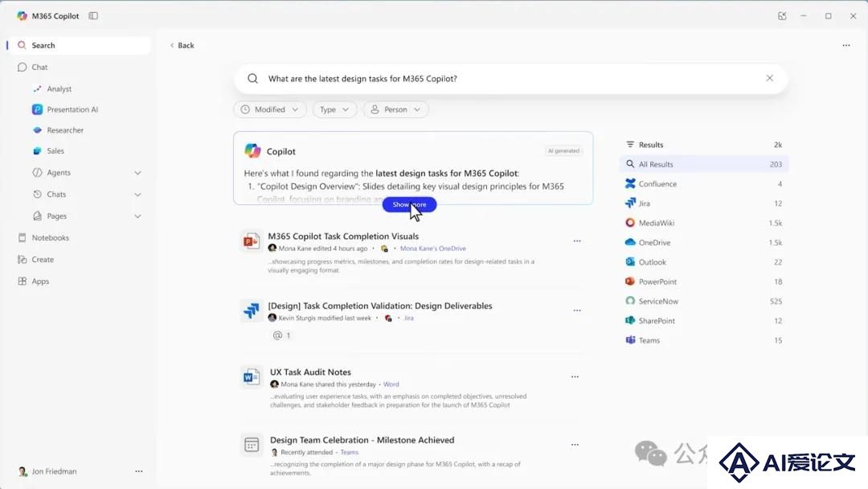Click the Teams source link under Design Team Celebration
The width and height of the screenshot is (868, 489).
tap(350, 453)
